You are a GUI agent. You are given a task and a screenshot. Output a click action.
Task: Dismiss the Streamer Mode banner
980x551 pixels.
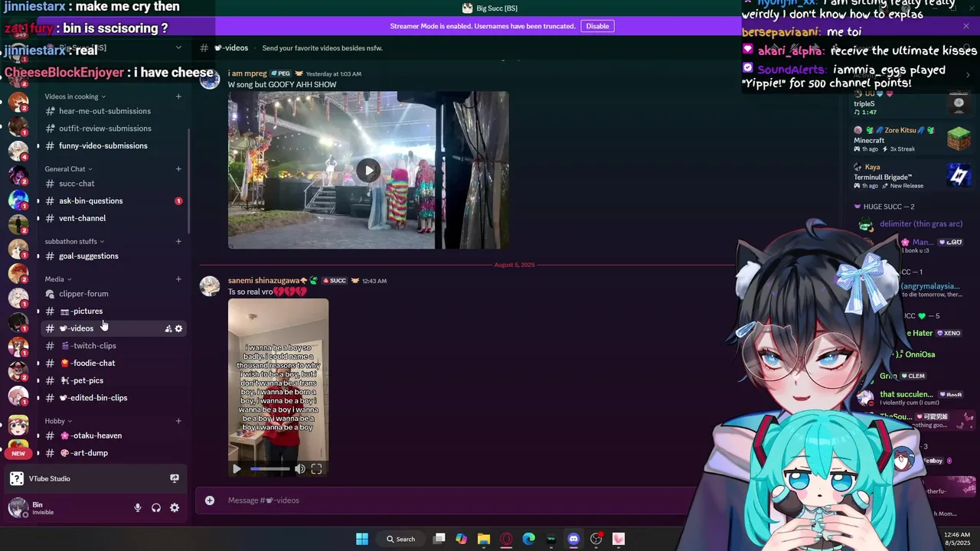click(966, 26)
